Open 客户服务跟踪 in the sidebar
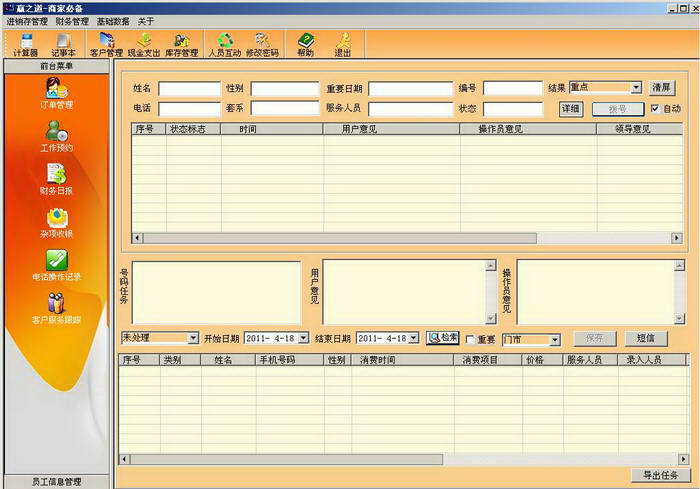 point(56,308)
